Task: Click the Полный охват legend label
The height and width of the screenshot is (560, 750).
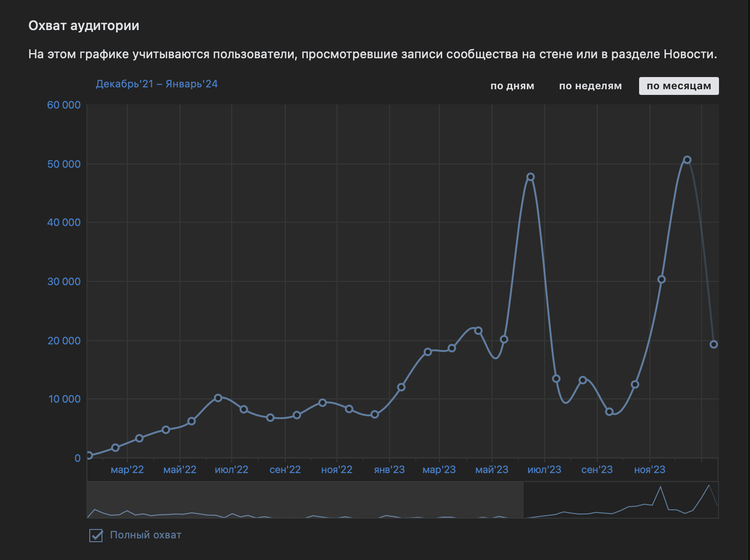Action: [x=146, y=535]
